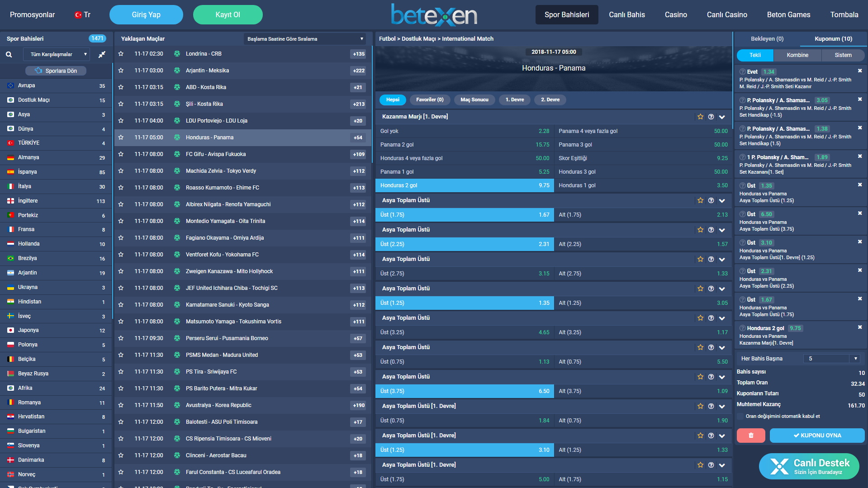Select the Kombine bet type
The width and height of the screenshot is (868, 488).
coord(797,55)
